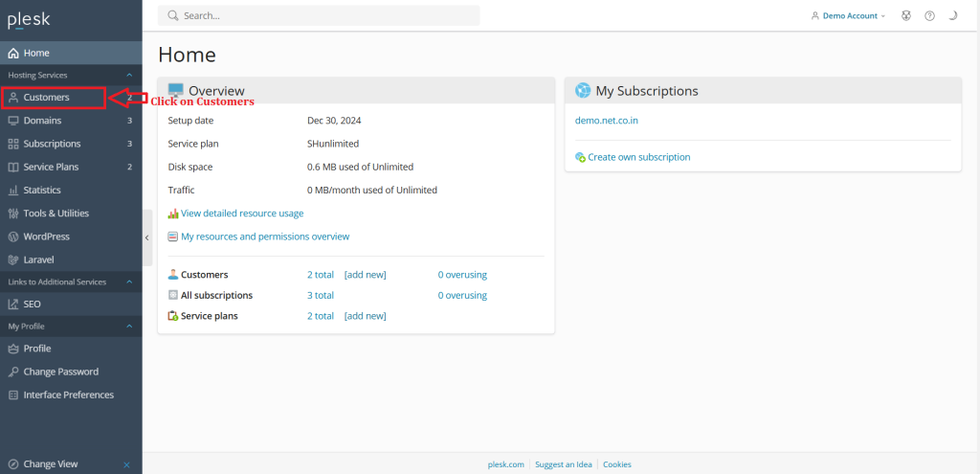Open plesk.com footer link
980x474 pixels.
(505, 464)
